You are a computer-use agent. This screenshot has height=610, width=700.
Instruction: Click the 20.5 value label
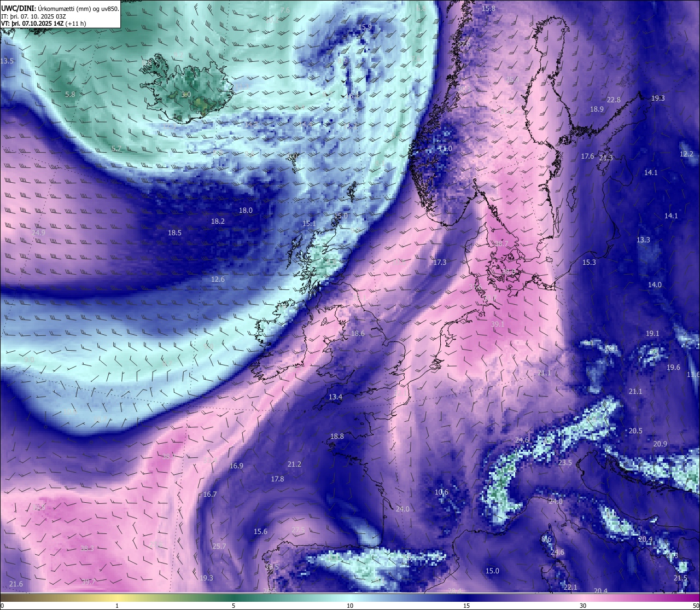click(635, 431)
